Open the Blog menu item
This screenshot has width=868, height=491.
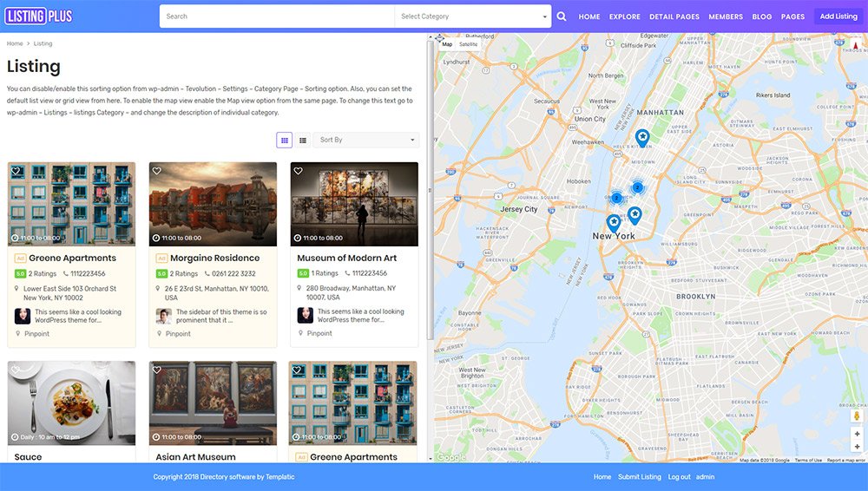pyautogui.click(x=762, y=16)
